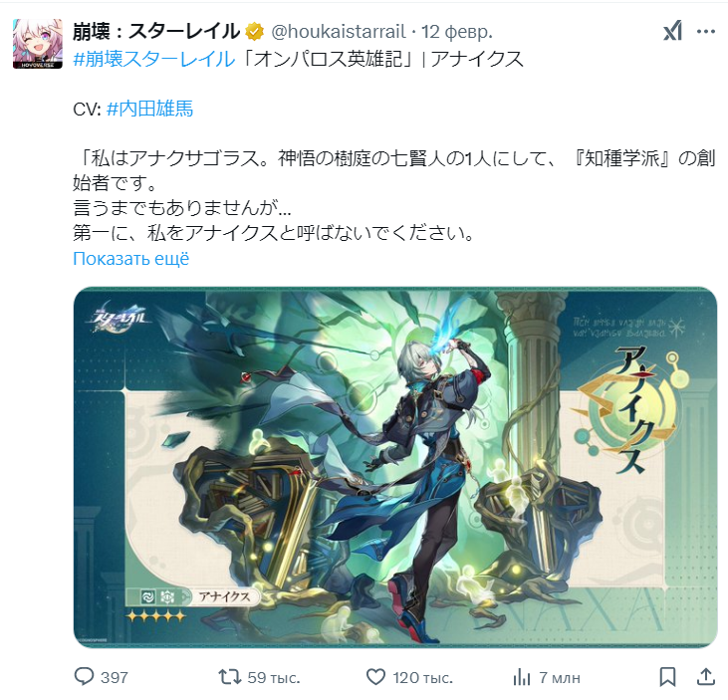Click the 397 replies count
The height and width of the screenshot is (700, 728).
pos(115,677)
